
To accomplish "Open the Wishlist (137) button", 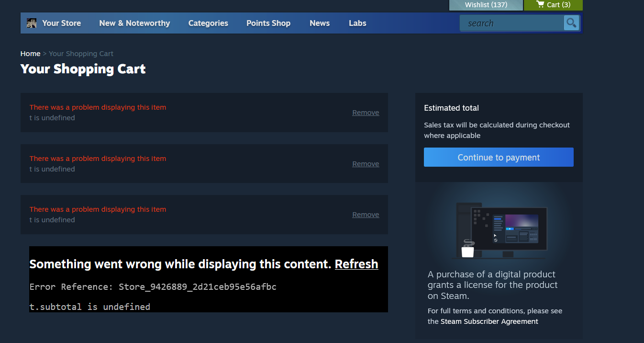I will 486,5.
